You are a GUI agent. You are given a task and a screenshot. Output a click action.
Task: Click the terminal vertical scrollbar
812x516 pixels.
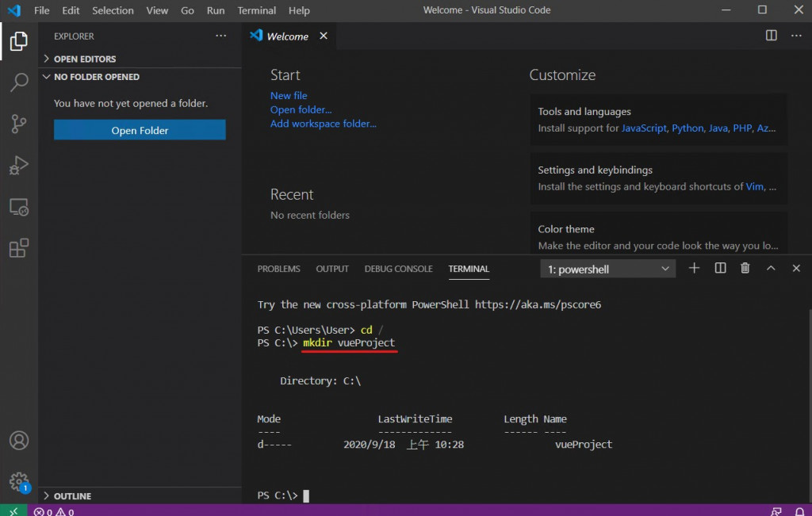(x=810, y=407)
